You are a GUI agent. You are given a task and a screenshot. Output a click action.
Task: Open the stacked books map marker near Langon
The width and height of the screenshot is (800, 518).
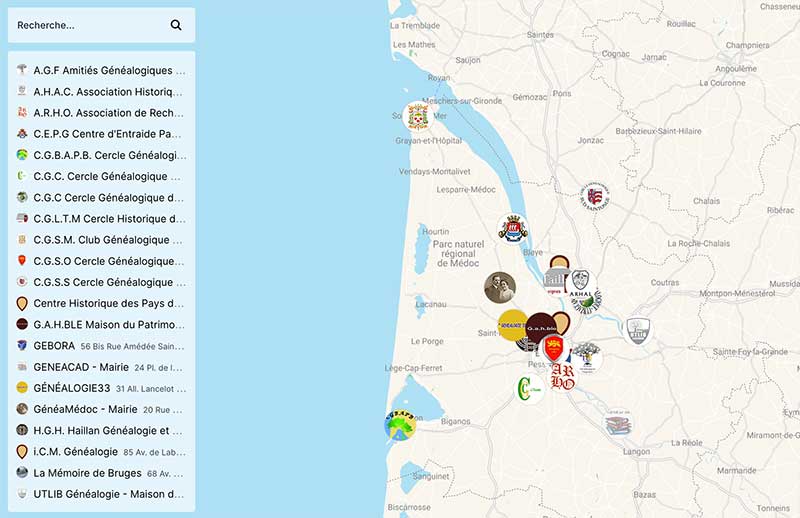tap(618, 424)
